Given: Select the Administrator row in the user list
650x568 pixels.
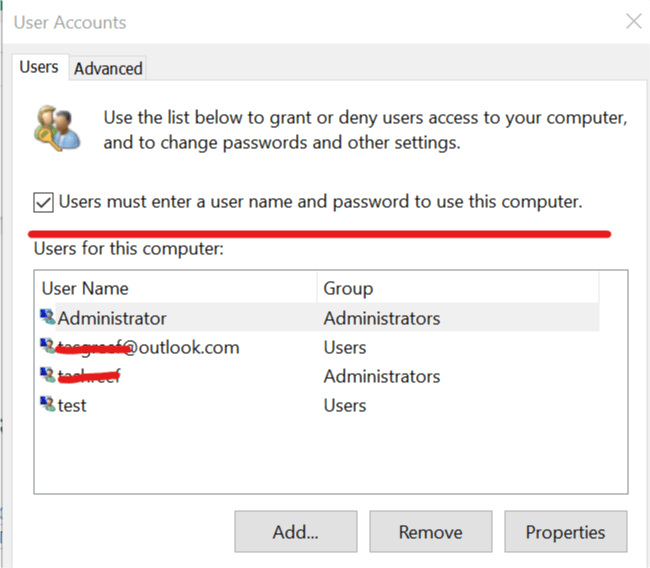Looking at the screenshot, I should [x=319, y=318].
